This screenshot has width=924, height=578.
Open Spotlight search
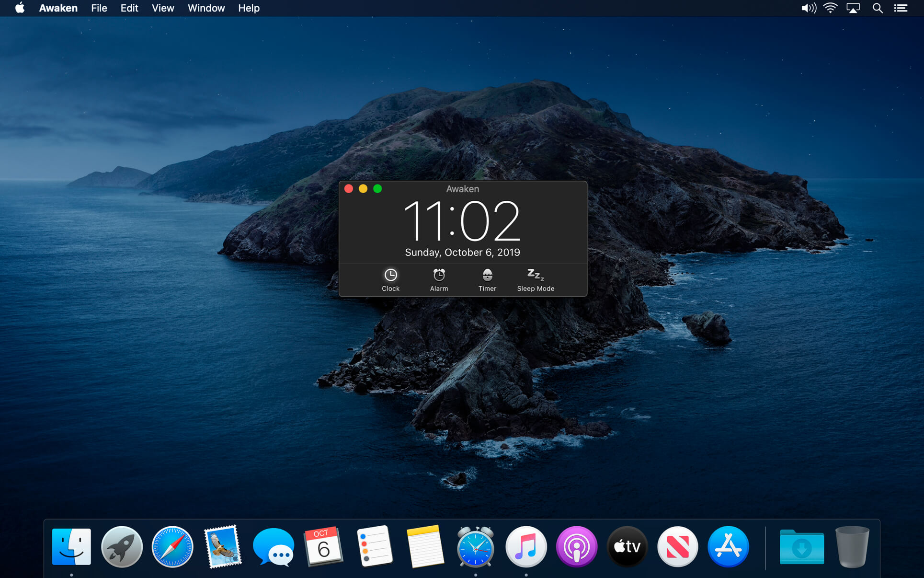tap(877, 8)
